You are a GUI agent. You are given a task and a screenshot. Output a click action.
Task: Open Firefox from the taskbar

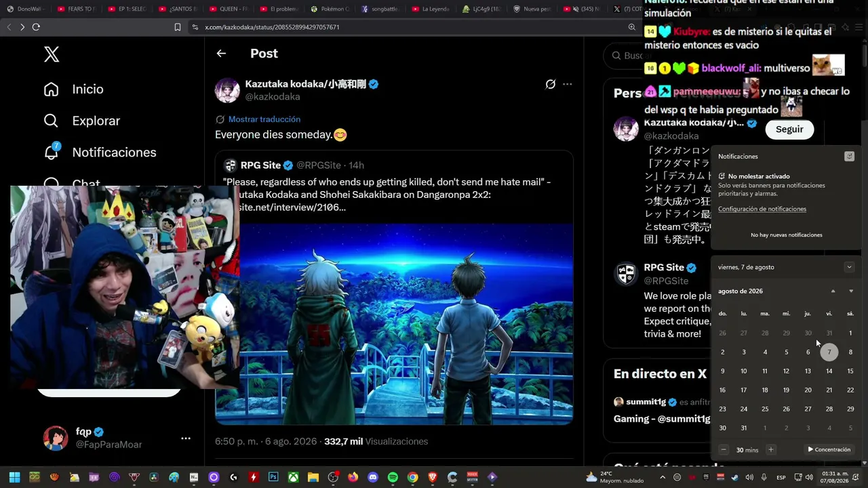point(353,477)
